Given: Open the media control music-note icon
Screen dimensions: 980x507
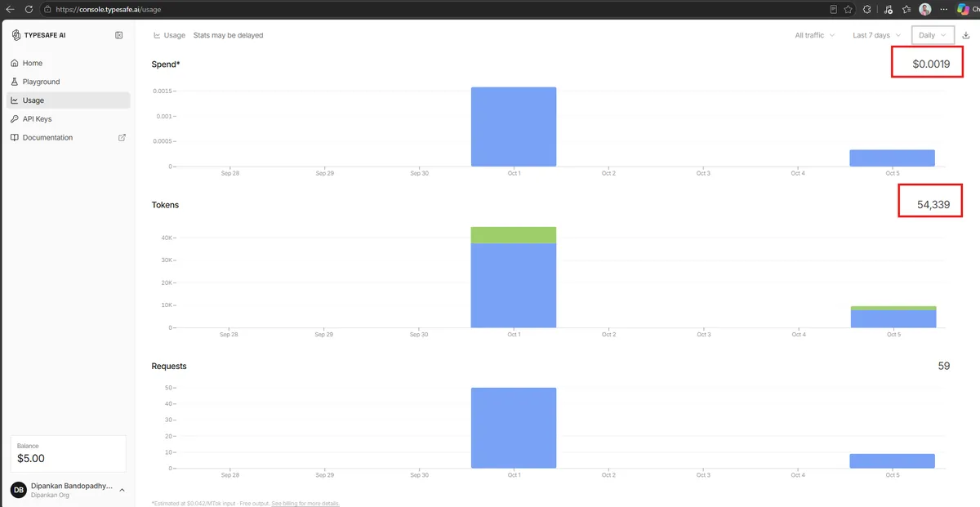Looking at the screenshot, I should (889, 9).
